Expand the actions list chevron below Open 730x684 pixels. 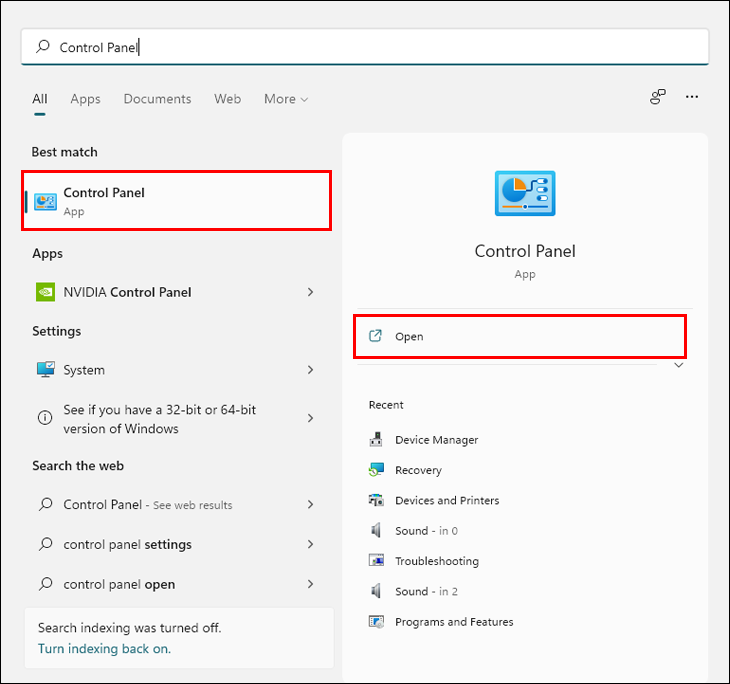tap(679, 366)
